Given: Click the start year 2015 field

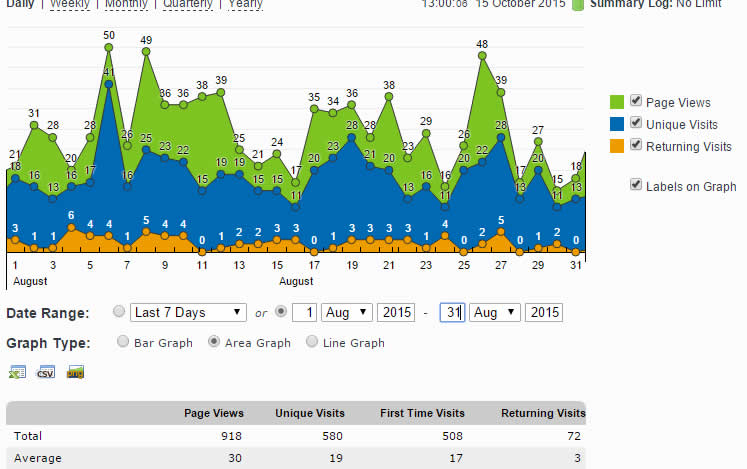Looking at the screenshot, I should [x=396, y=313].
